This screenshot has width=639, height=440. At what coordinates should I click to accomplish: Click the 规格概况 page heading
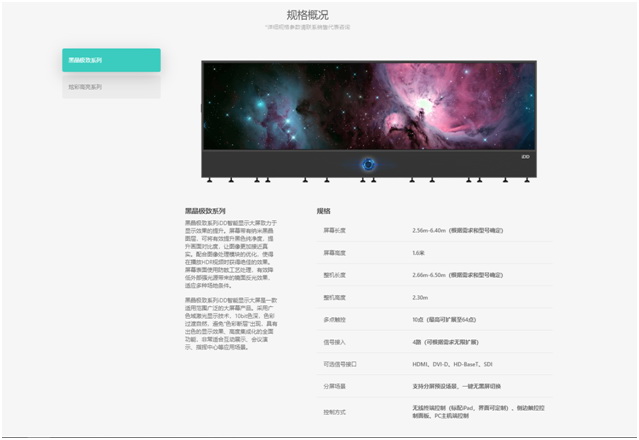(320, 15)
